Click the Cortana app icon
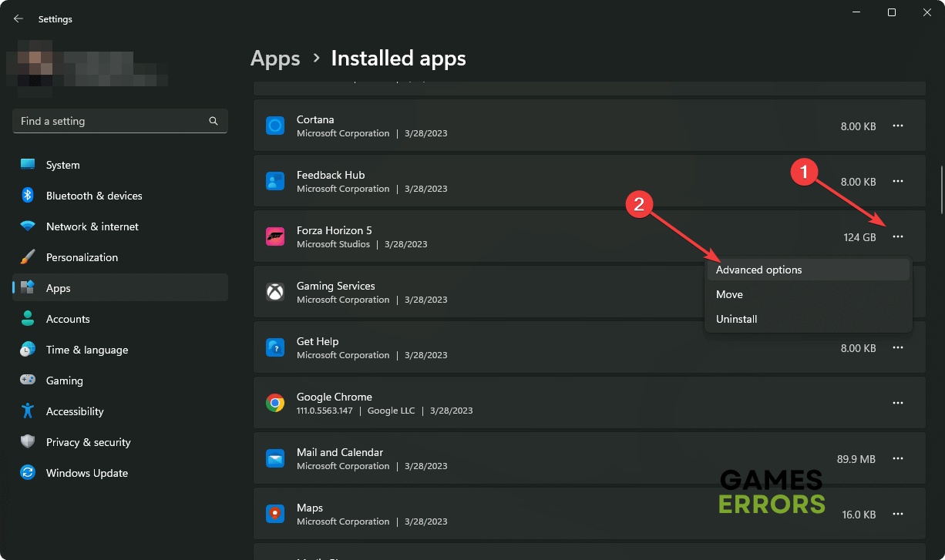The height and width of the screenshot is (560, 945). (x=275, y=126)
